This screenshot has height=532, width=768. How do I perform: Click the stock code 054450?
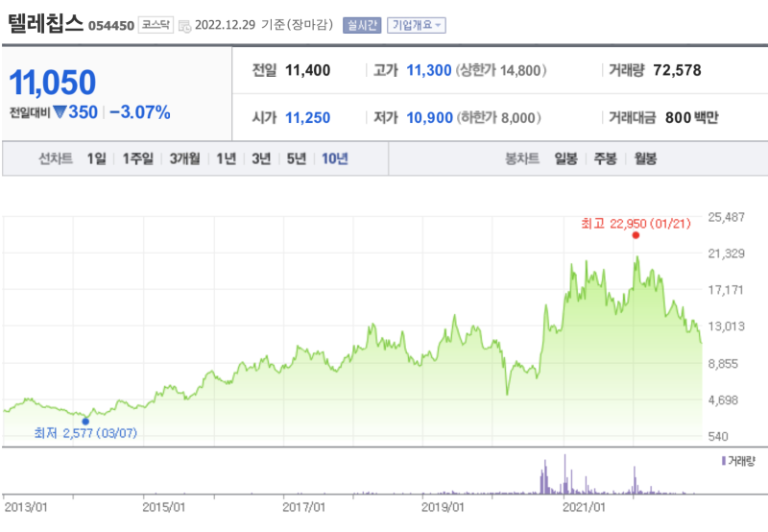[111, 26]
